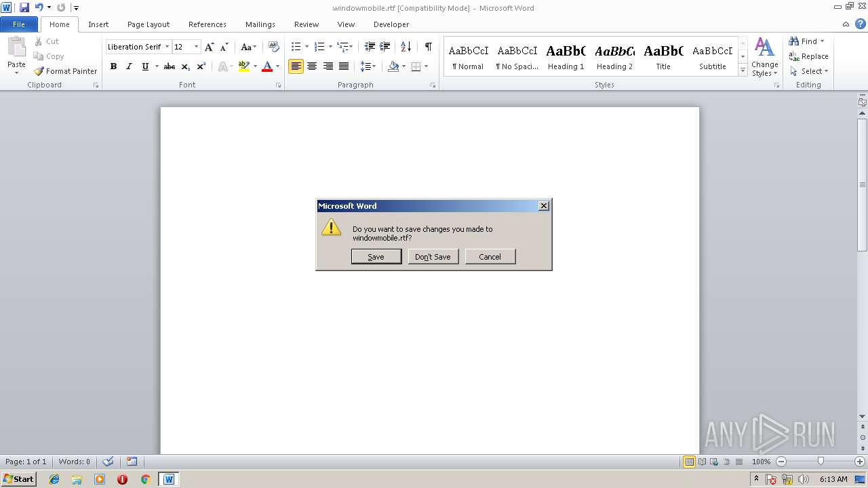The image size is (868, 488).
Task: Toggle Italic formatting
Action: point(129,66)
